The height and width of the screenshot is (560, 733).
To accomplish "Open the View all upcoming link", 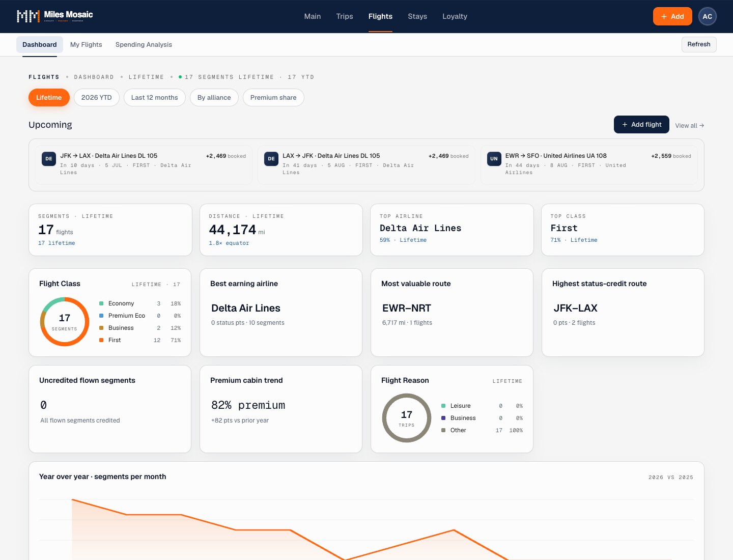I will pyautogui.click(x=689, y=126).
